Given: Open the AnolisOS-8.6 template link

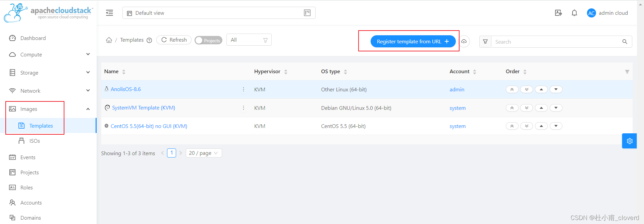Looking at the screenshot, I should pyautogui.click(x=126, y=89).
